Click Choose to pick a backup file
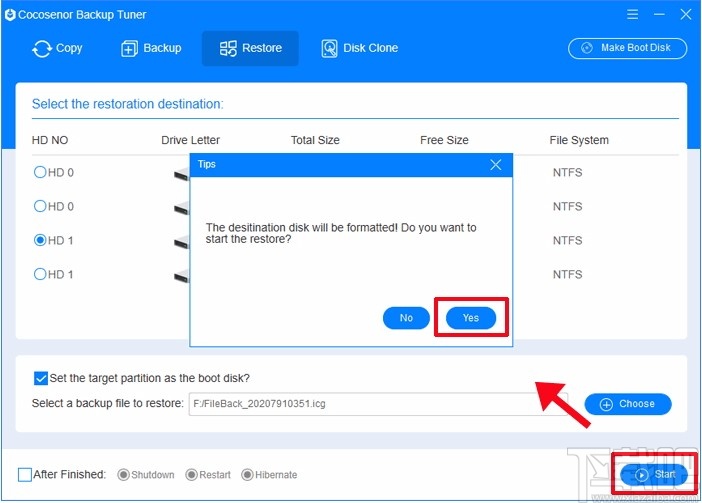Screen dimensions: 702x503 point(628,404)
